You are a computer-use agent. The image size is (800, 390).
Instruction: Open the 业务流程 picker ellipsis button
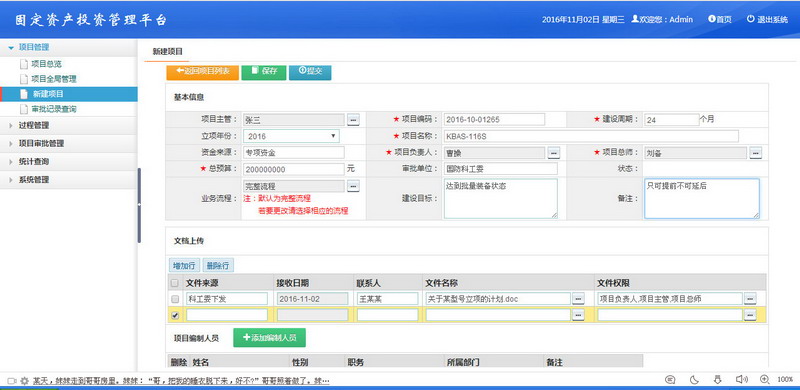coord(354,186)
